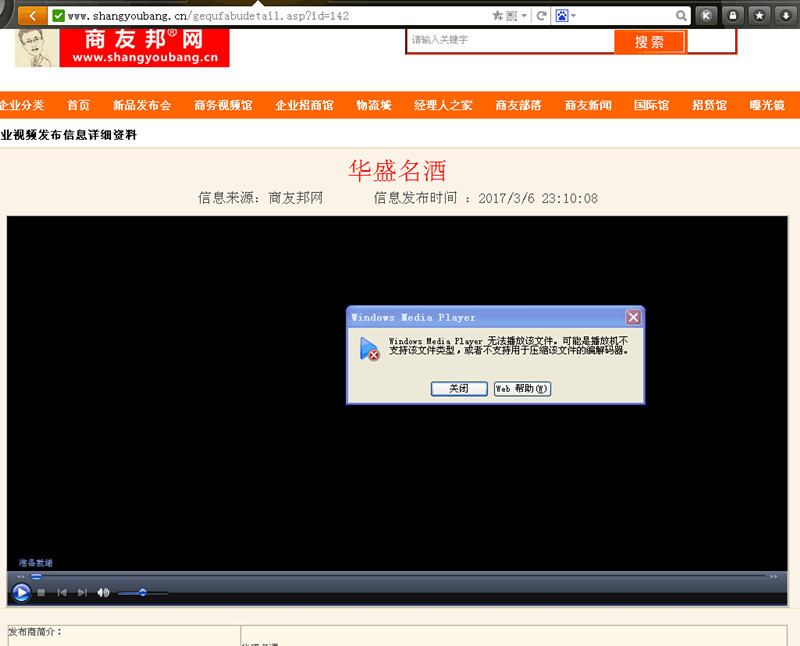Go to 首页 in the navigation bar
800x646 pixels.
79,105
